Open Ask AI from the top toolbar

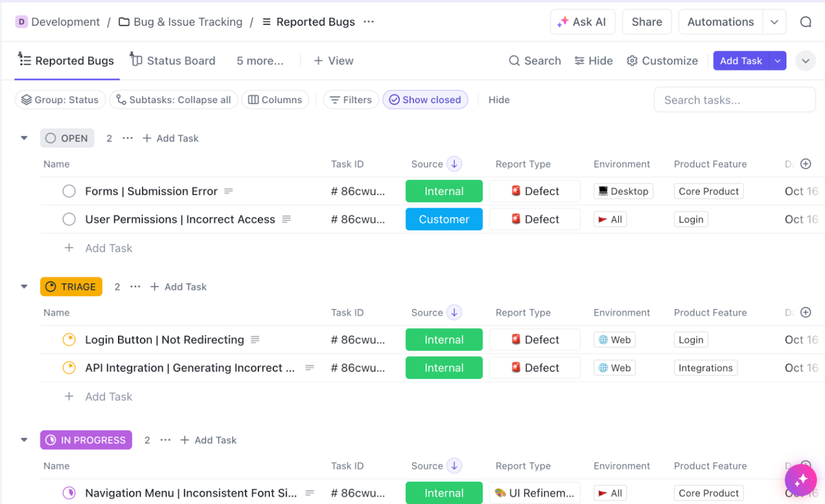pyautogui.click(x=583, y=21)
